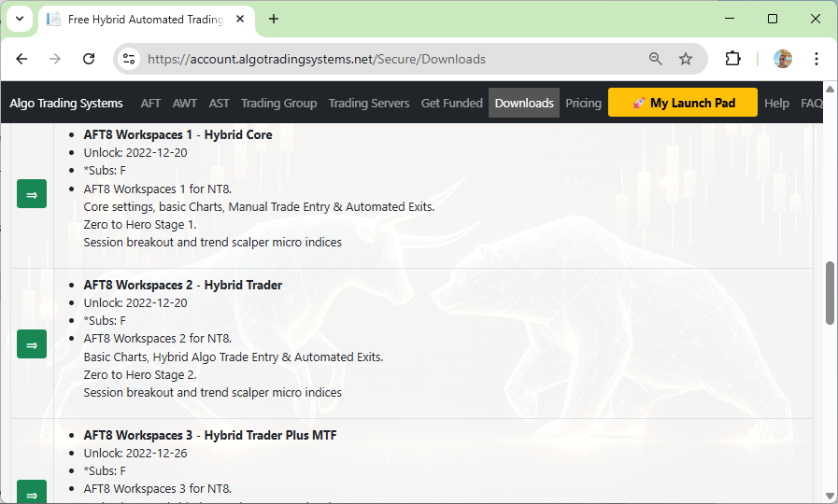Click the heading AFT8 Workspaces 1 - Hybrid Core
Screen dimensions: 838x504
178,134
